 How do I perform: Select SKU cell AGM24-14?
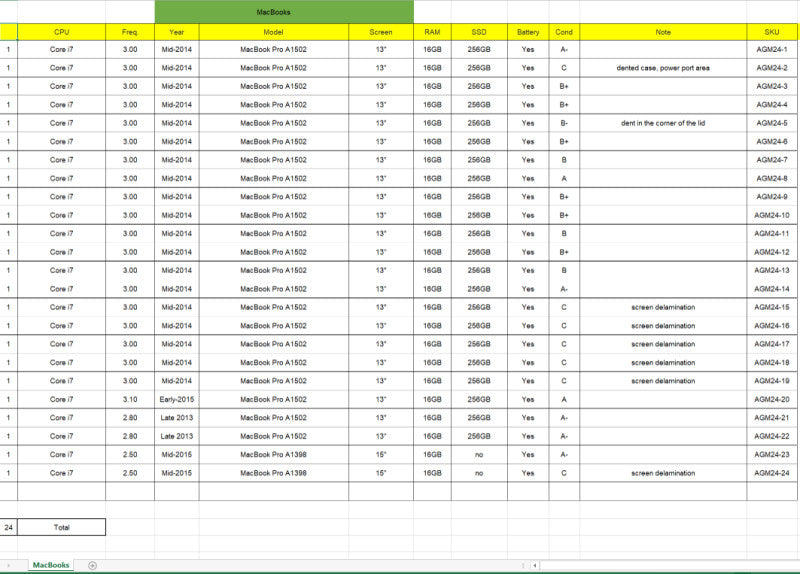coord(772,289)
